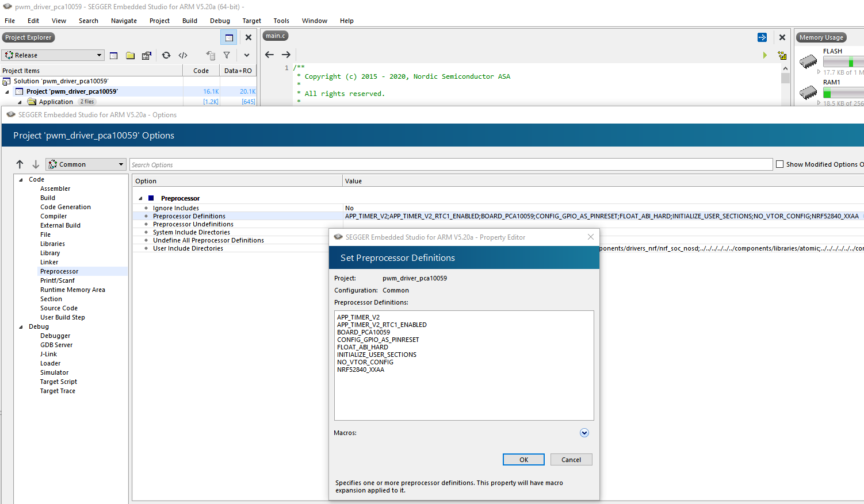
Task: Click the yellow blocks icon in editor toolbar
Action: (x=782, y=56)
